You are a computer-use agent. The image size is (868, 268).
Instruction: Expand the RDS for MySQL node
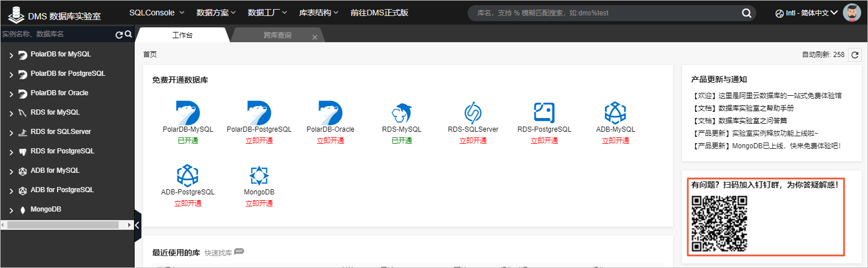click(x=11, y=113)
